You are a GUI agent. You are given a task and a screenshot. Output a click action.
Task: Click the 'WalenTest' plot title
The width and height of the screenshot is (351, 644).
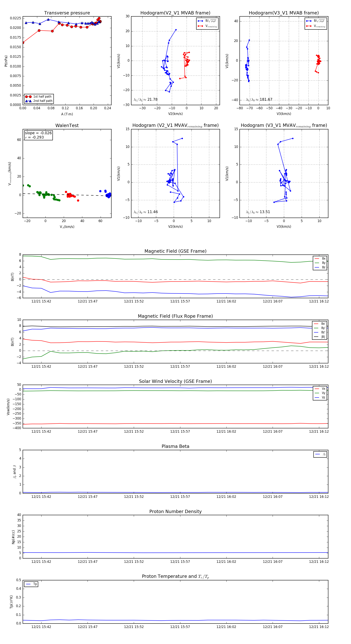(x=67, y=125)
